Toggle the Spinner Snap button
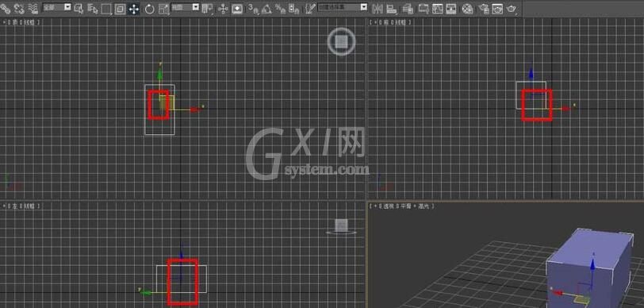The image size is (644, 308). 293,9
